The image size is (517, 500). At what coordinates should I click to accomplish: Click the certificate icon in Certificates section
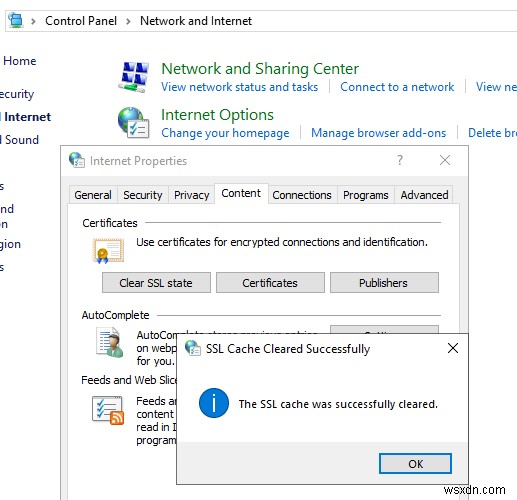click(108, 251)
